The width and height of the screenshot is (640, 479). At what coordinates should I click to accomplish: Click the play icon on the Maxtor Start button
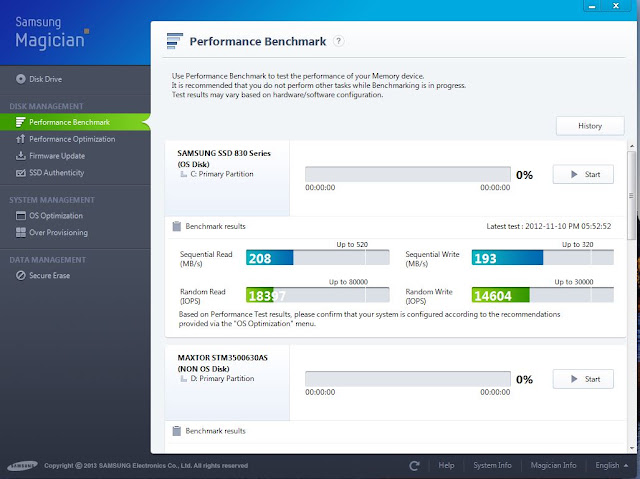(x=574, y=379)
